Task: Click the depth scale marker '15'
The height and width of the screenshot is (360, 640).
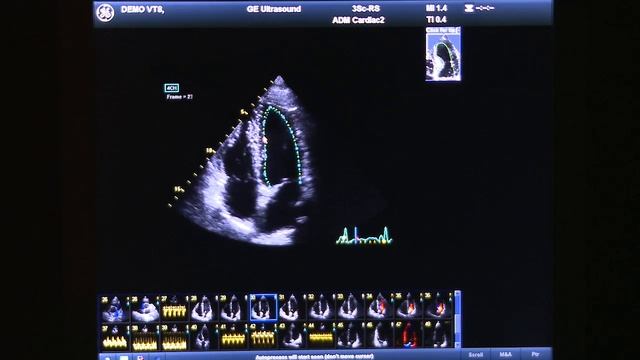Action: tap(178, 189)
